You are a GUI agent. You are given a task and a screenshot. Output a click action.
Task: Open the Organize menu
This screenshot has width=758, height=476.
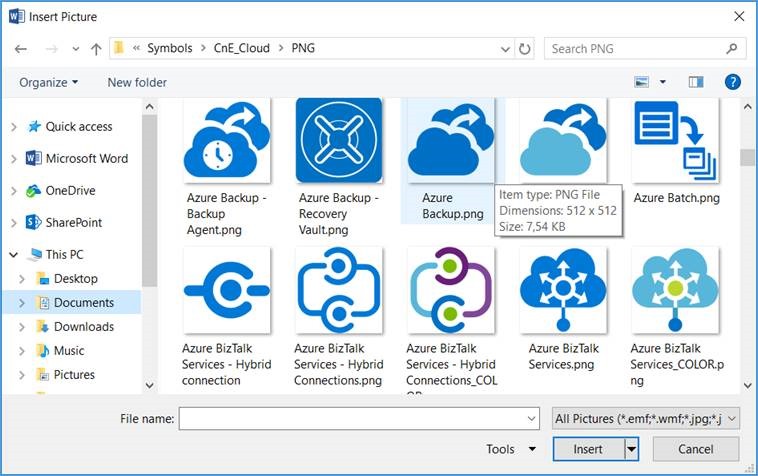pyautogui.click(x=48, y=83)
